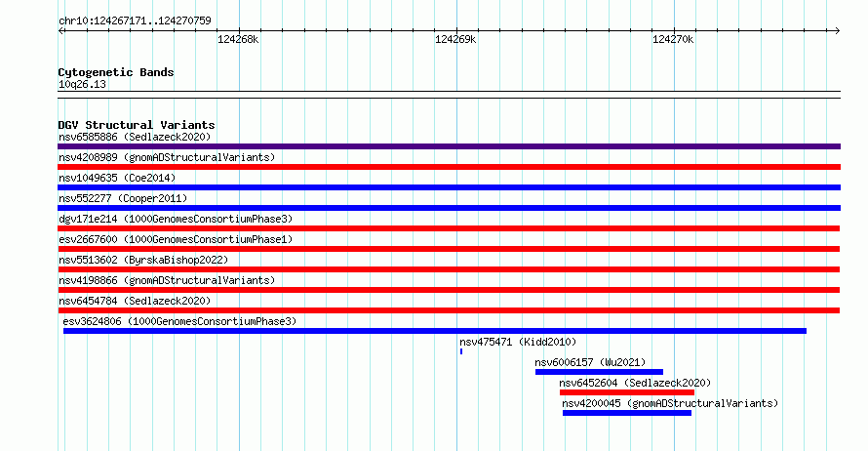Image resolution: width=868 pixels, height=451 pixels.
Task: Select the blue nsv552277 variant bar
Action: click(449, 208)
